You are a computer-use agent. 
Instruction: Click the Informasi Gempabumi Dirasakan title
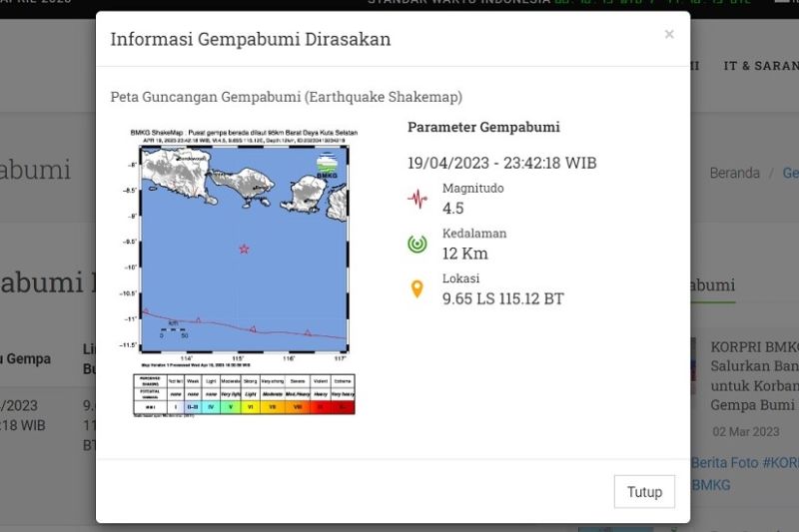tap(250, 39)
